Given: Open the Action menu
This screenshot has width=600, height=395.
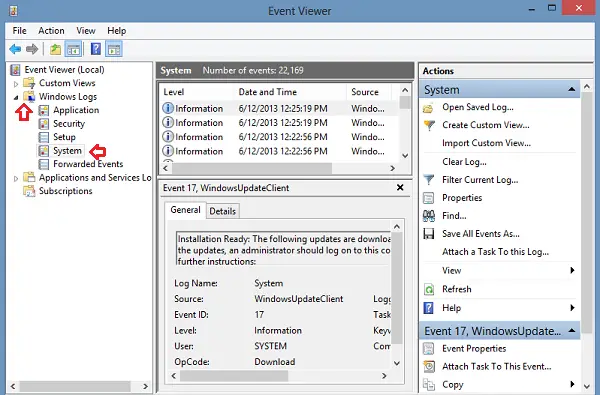Looking at the screenshot, I should pos(51,31).
